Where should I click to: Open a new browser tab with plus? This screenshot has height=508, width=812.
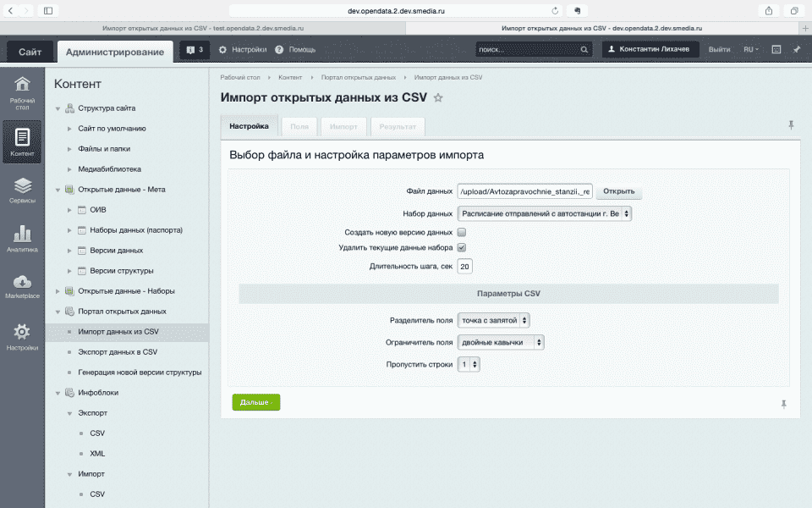click(805, 28)
